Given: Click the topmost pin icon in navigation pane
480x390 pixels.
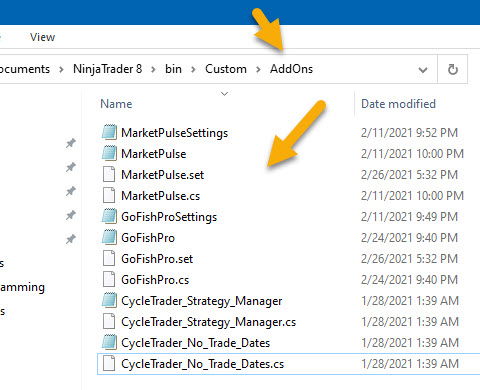Looking at the screenshot, I should tap(70, 143).
